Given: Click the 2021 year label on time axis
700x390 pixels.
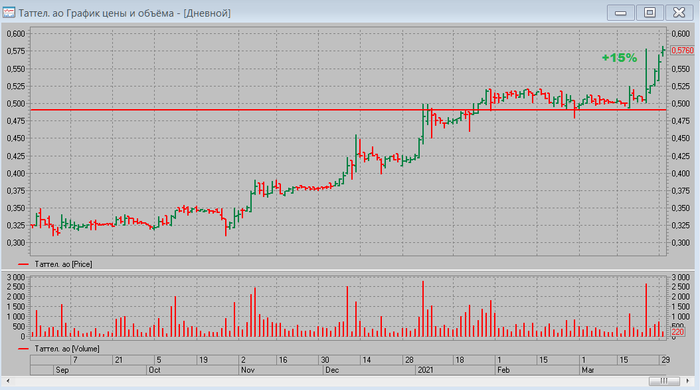Looking at the screenshot, I should pos(425,370).
